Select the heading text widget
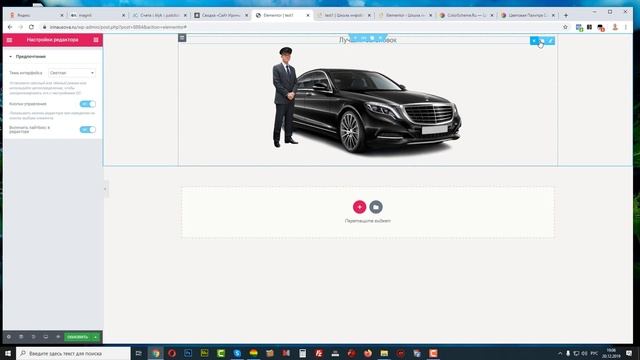Viewport: 640px width, 360px height. [x=367, y=40]
